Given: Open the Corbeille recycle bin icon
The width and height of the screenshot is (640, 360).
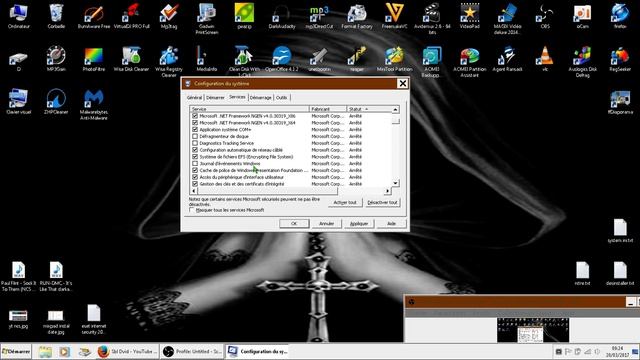Looking at the screenshot, I should click(x=56, y=16).
